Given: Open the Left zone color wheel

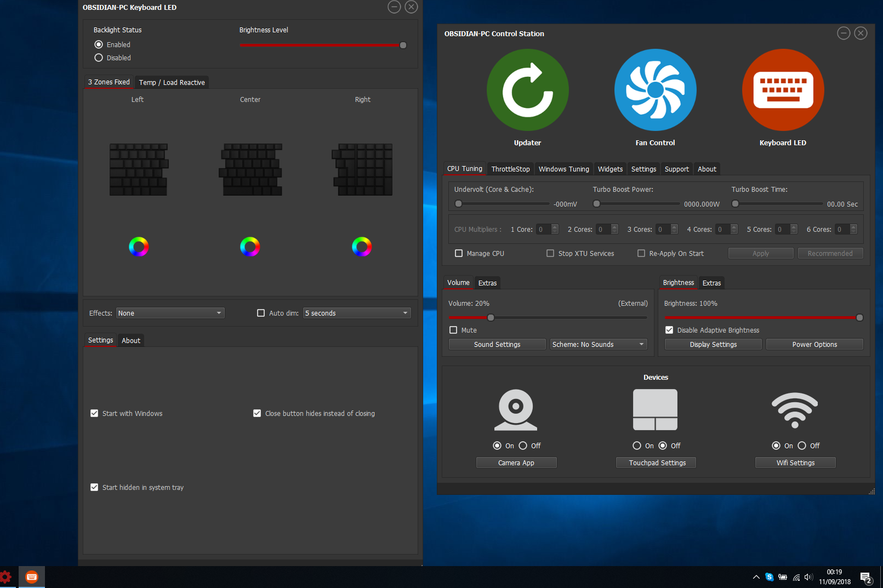Looking at the screenshot, I should [x=139, y=247].
